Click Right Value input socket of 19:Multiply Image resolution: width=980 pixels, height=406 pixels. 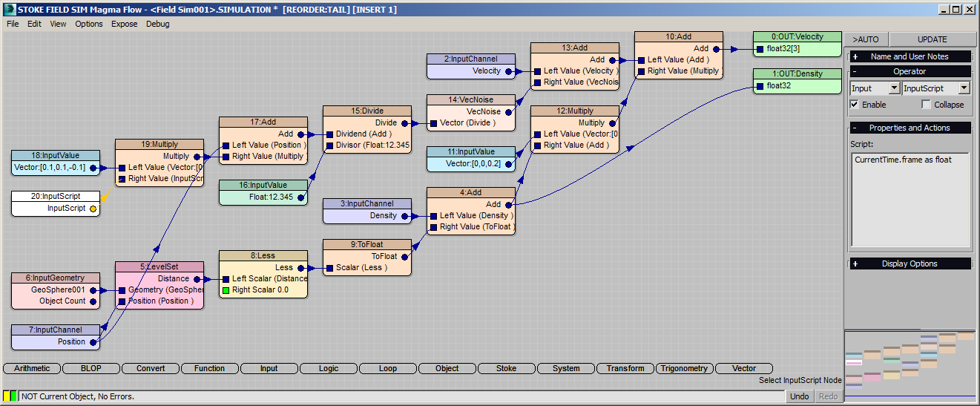(122, 179)
